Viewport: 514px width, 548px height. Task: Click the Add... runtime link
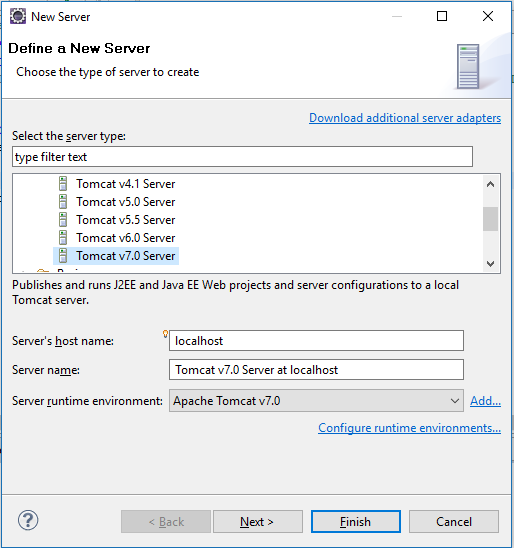click(485, 401)
